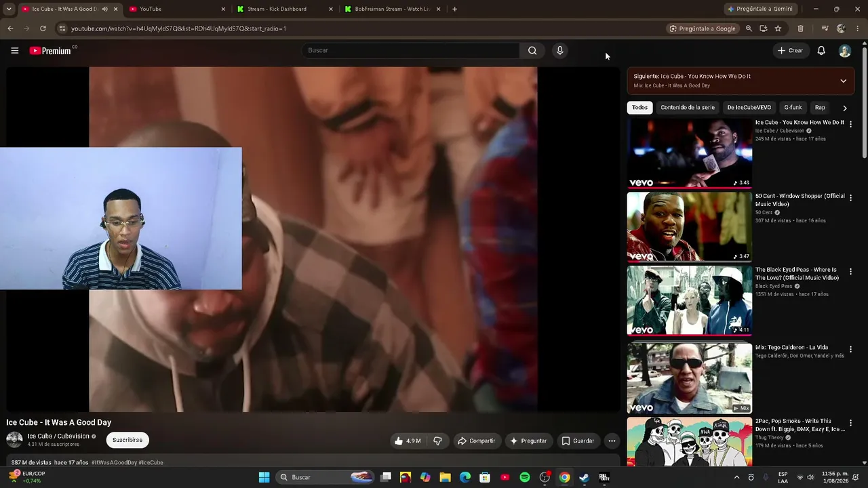This screenshot has height=488, width=868.
Task: Open Microsoft Edge from the taskbar
Action: click(465, 477)
